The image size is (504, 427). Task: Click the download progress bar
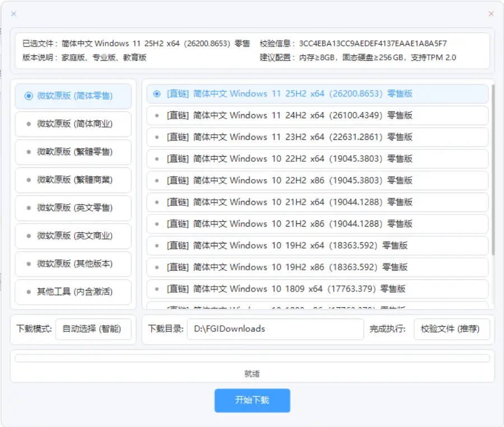coord(253,358)
